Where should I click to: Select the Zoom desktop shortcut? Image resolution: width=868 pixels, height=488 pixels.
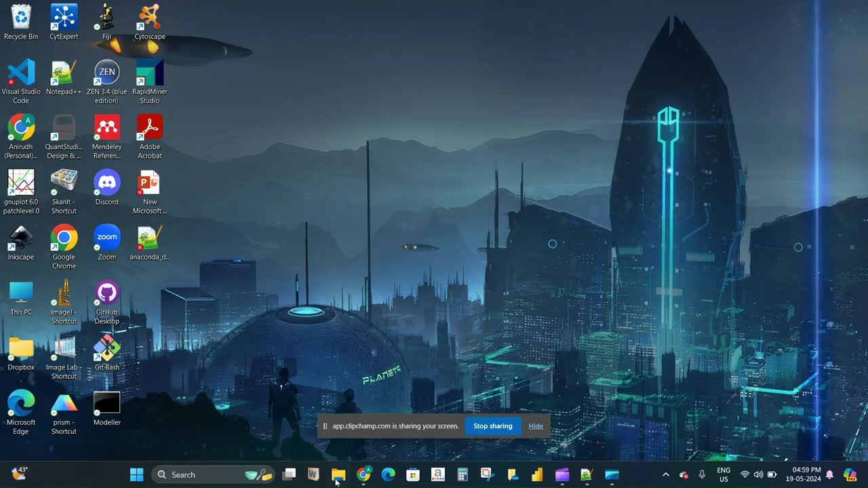107,243
